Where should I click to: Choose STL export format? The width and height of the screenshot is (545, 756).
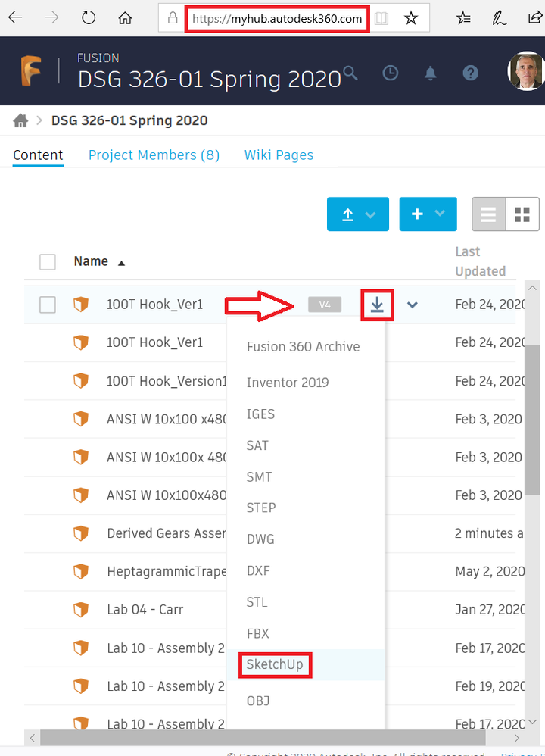coord(257,602)
